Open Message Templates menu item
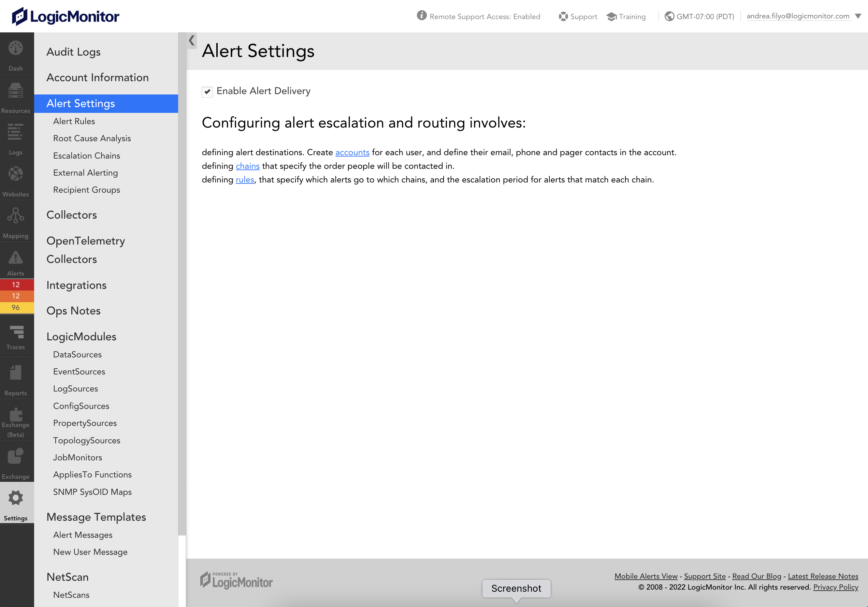 pyautogui.click(x=97, y=517)
